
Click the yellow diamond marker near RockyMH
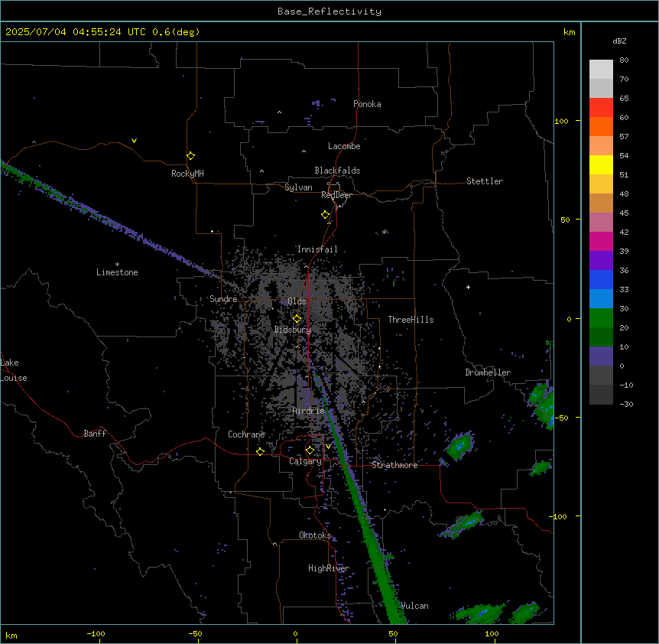point(190,155)
